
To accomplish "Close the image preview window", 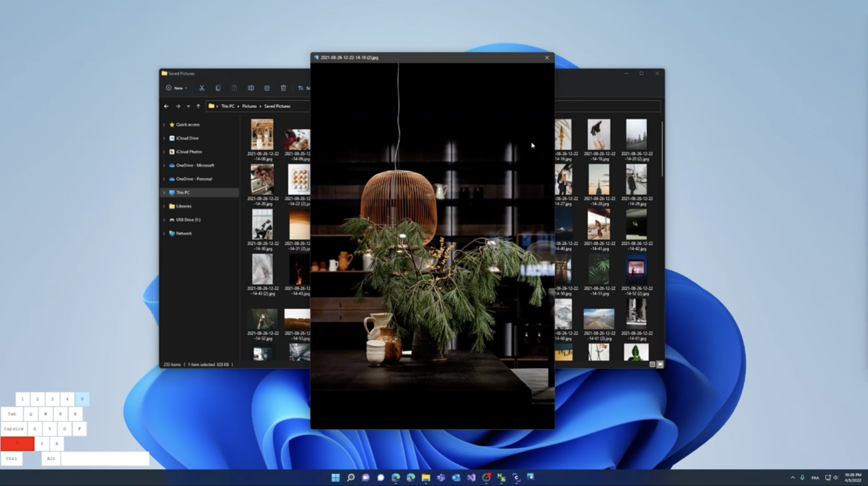I will (x=546, y=58).
